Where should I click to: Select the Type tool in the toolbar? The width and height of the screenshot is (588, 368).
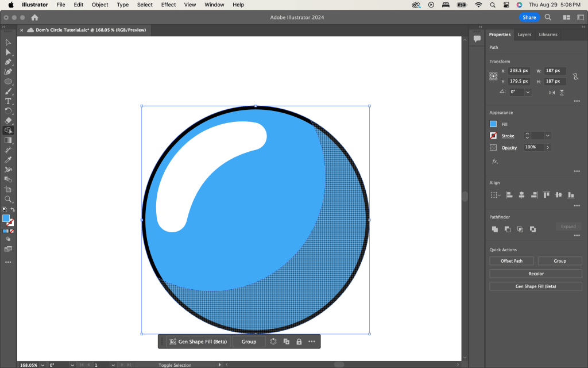8,101
